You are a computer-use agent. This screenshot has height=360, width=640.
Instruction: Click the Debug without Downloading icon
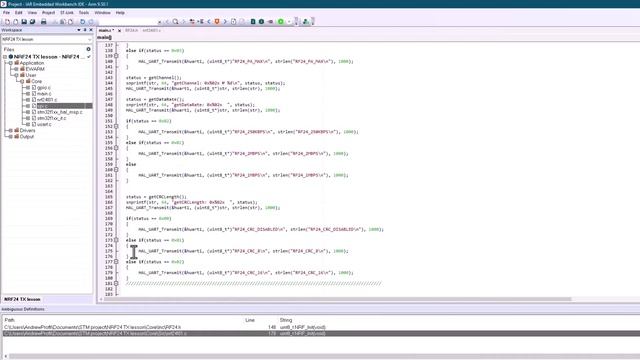(306, 22)
